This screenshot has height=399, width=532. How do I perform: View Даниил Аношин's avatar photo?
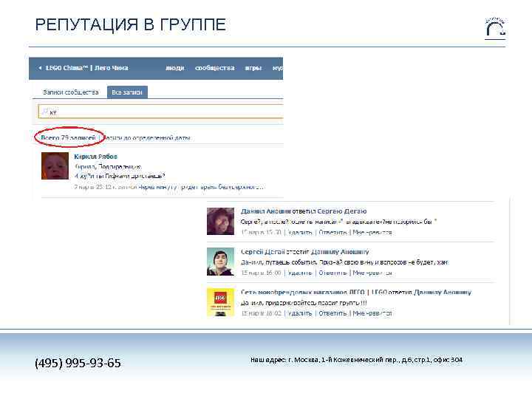(220, 221)
